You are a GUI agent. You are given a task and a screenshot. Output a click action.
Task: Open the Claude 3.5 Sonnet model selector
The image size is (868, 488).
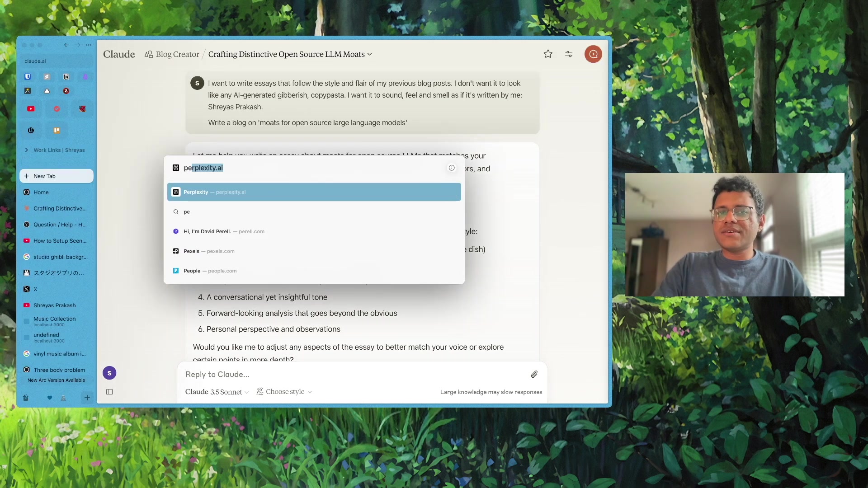pyautogui.click(x=217, y=392)
